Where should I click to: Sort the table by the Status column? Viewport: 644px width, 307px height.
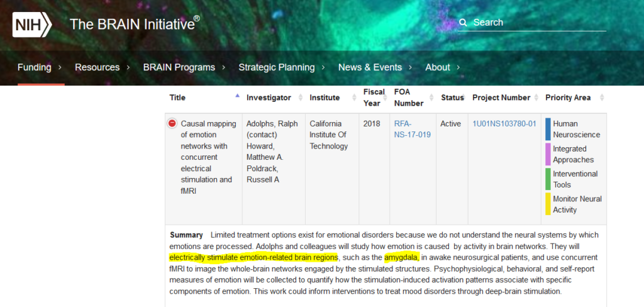point(452,98)
